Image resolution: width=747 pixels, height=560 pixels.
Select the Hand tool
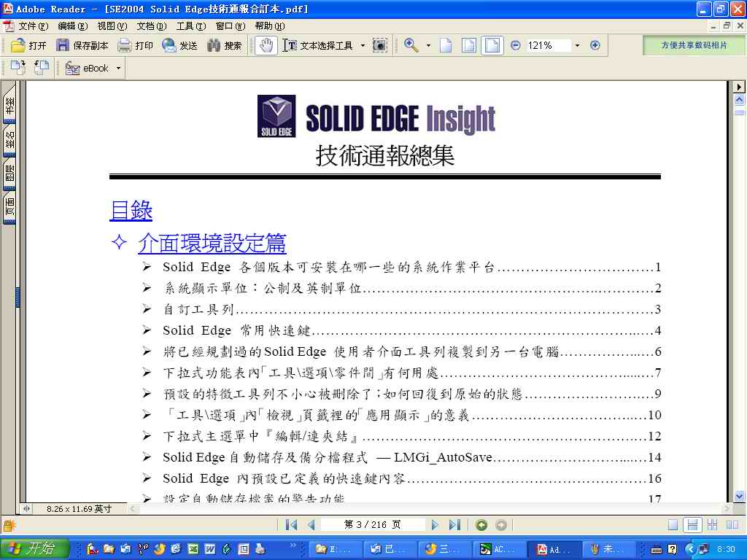point(266,45)
